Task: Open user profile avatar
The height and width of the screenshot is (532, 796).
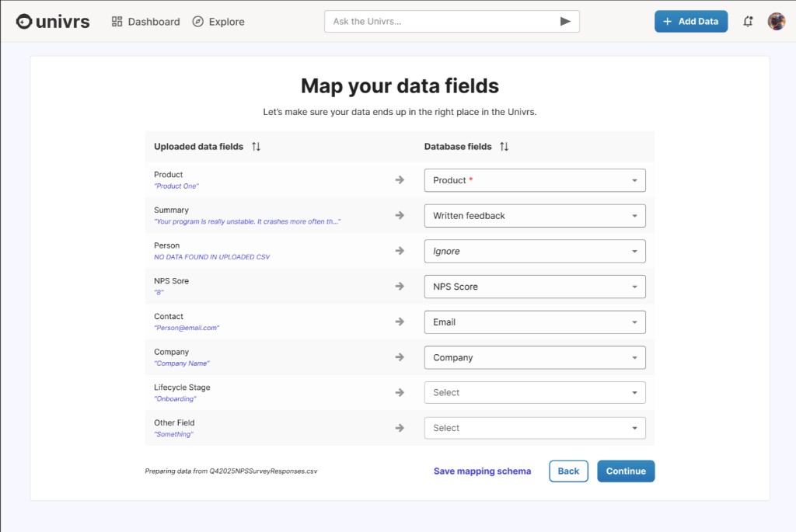Action: tap(777, 21)
